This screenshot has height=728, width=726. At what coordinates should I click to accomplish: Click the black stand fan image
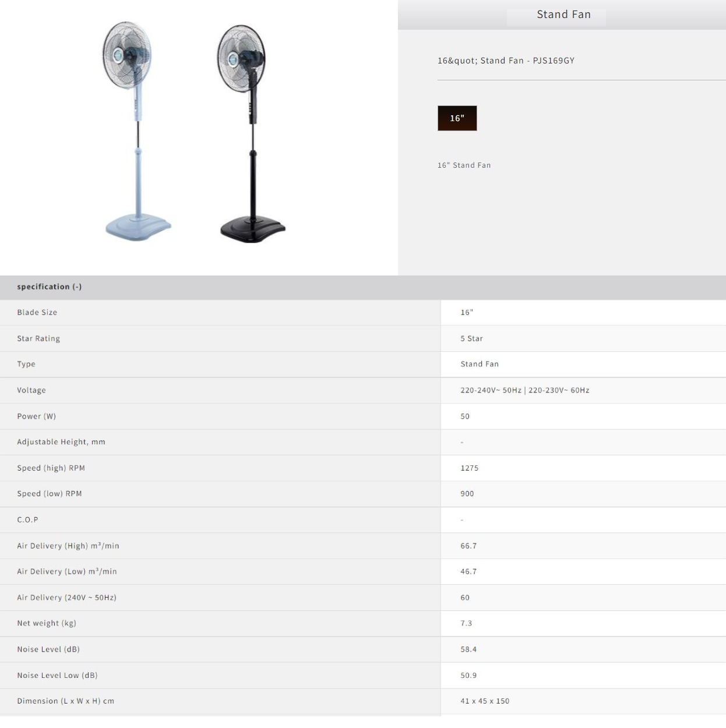coord(251,134)
